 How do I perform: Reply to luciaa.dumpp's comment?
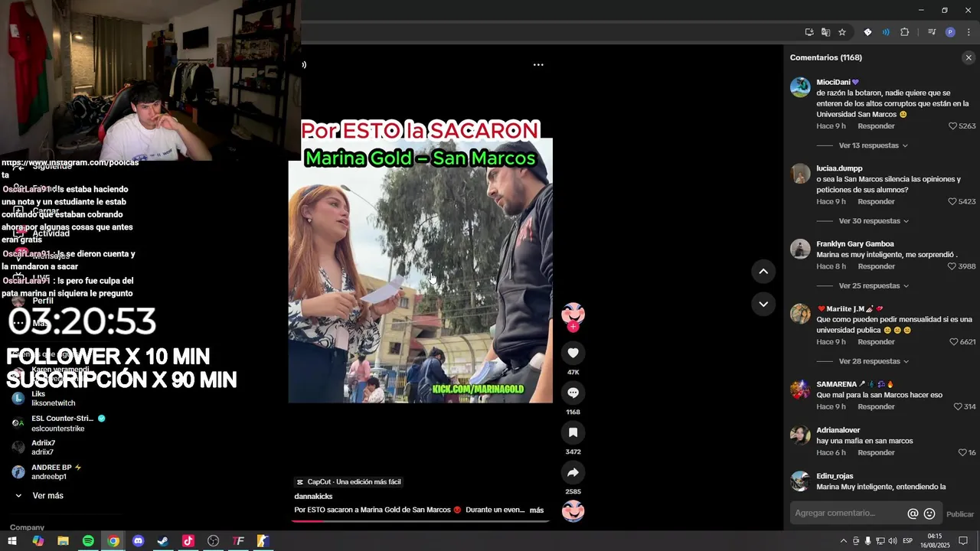(876, 202)
